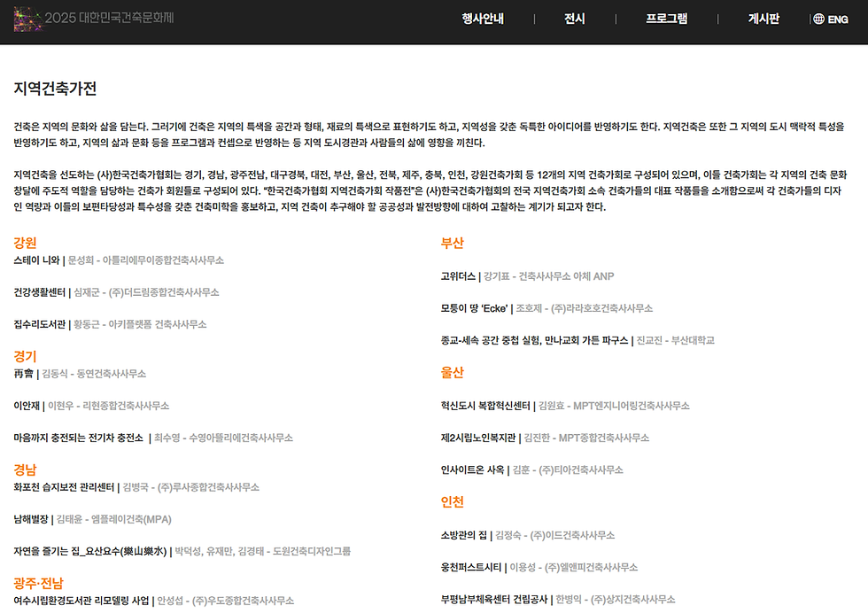Click architect name 황동근 - 아키플랫폼 건축사사무소
Screen dimensions: 868x613
pos(140,324)
